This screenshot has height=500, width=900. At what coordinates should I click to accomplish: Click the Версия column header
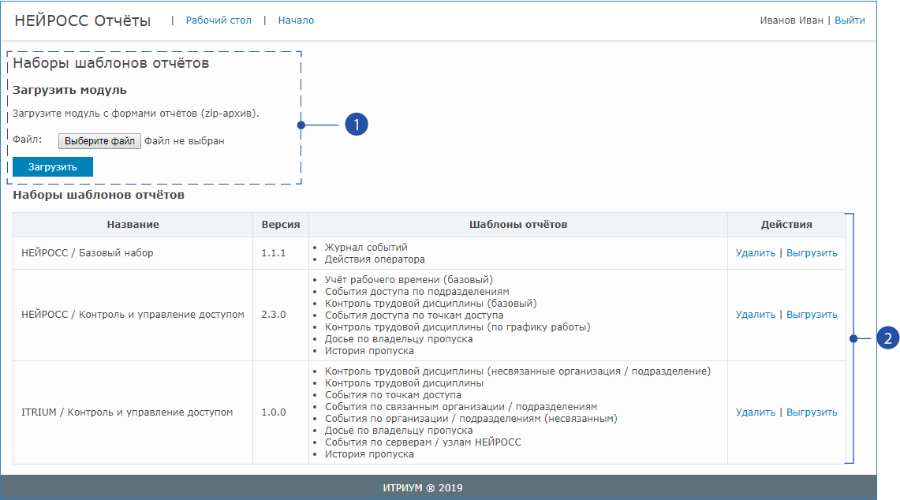pos(281,224)
